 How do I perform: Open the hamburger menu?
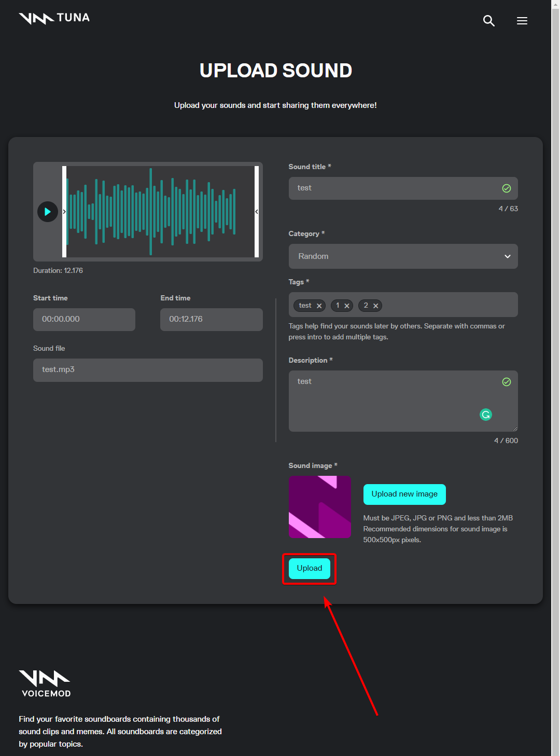click(x=522, y=21)
